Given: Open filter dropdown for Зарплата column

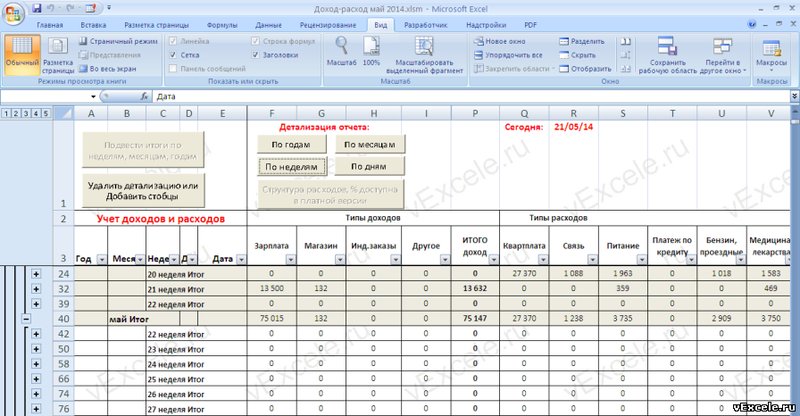Looking at the screenshot, I should [290, 259].
